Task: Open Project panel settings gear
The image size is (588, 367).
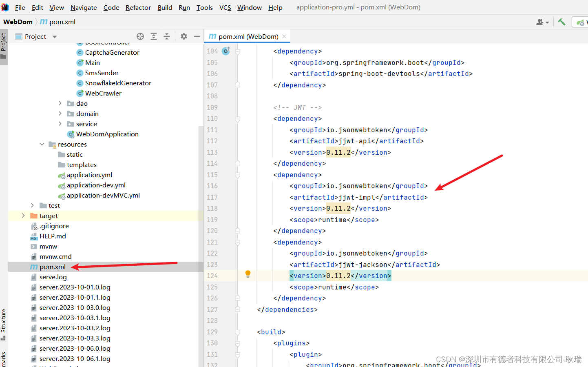Action: tap(184, 36)
